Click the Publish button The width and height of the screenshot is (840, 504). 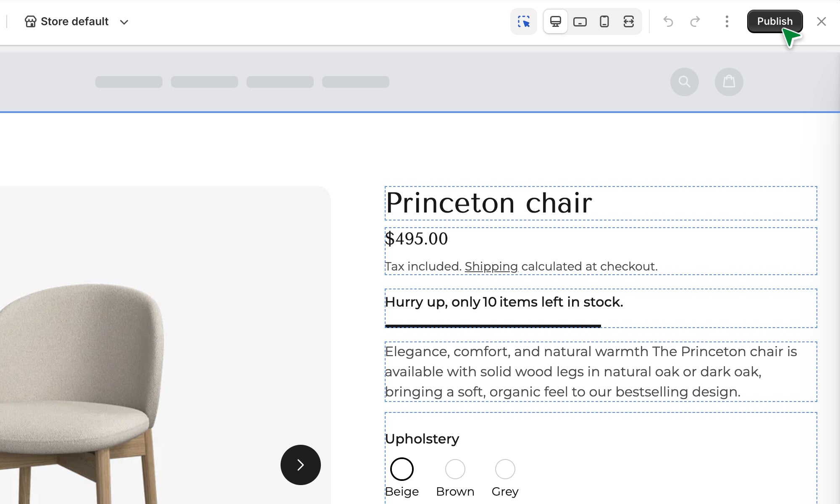click(x=775, y=21)
